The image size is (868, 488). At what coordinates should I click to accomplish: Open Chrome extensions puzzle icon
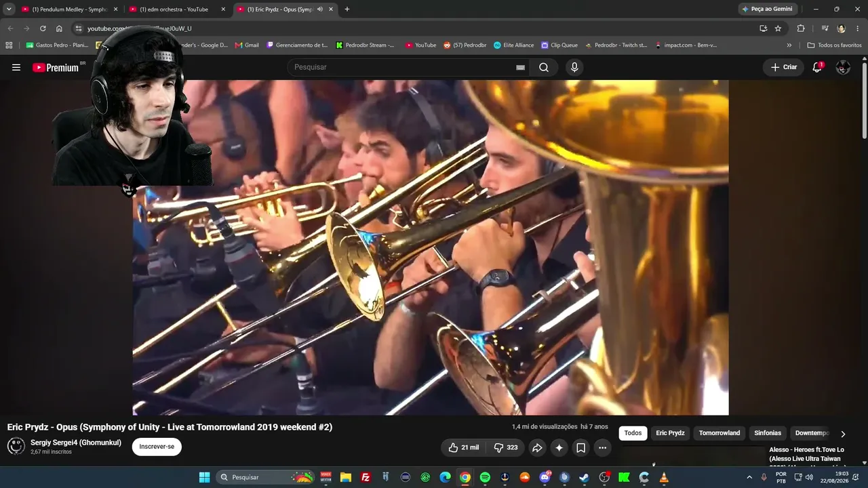pos(801,28)
